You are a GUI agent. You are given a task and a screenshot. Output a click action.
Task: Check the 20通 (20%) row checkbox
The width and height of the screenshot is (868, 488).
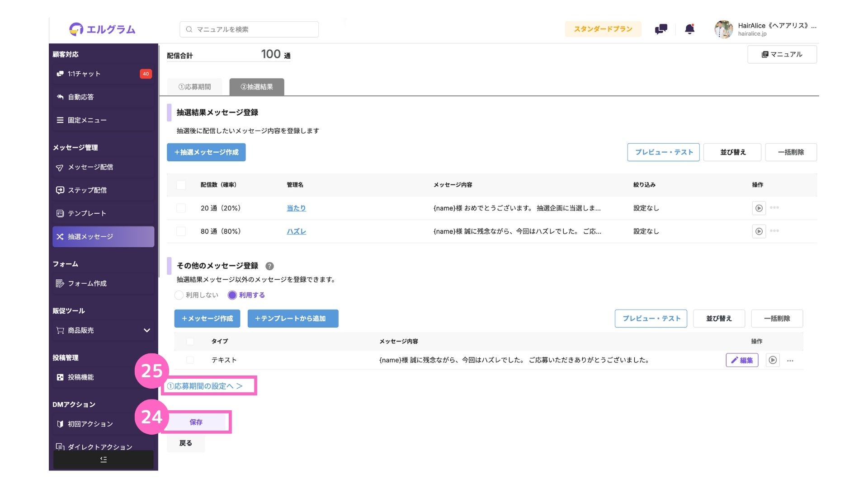(181, 208)
